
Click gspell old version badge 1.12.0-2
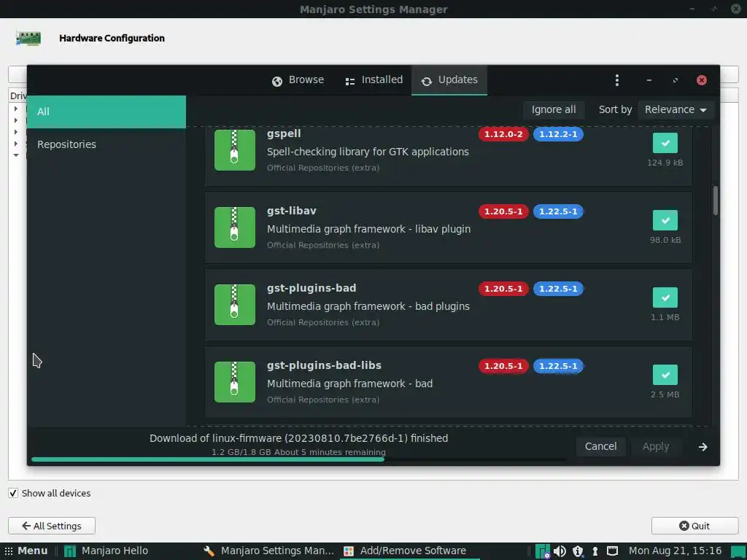[503, 134]
